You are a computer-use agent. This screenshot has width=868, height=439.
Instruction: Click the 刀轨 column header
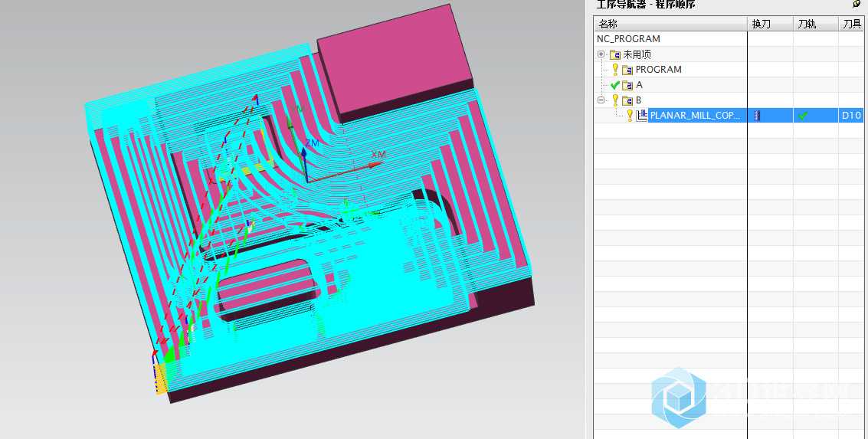[807, 24]
